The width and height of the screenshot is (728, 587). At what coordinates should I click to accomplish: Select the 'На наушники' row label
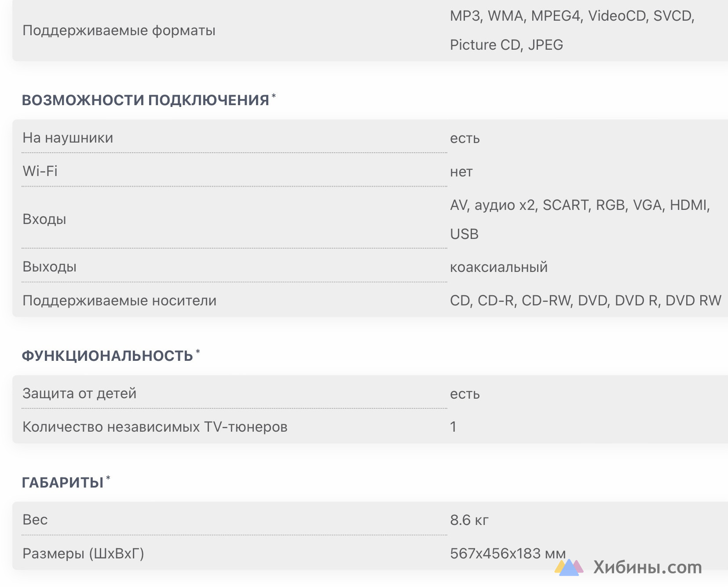pyautogui.click(x=68, y=138)
